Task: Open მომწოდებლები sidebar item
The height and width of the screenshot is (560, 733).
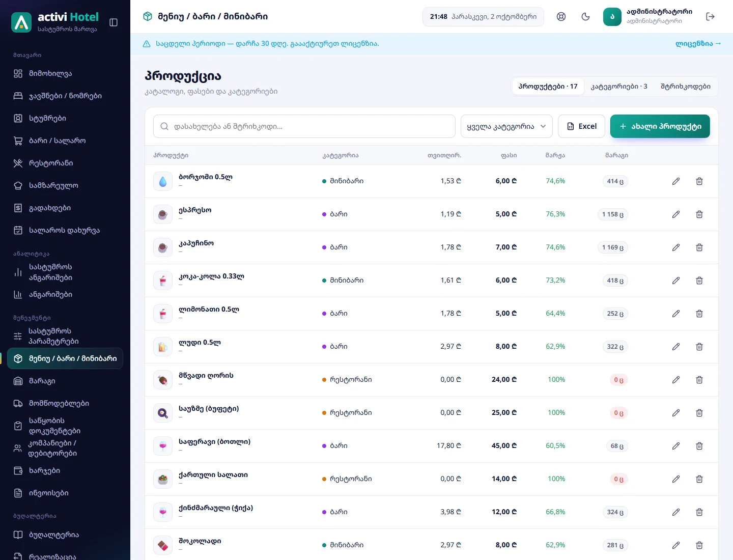Action: (x=65, y=403)
